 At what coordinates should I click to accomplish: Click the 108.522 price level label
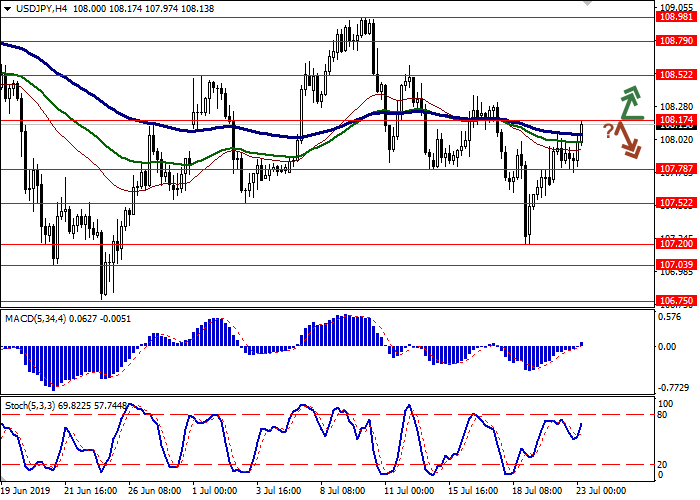point(676,75)
